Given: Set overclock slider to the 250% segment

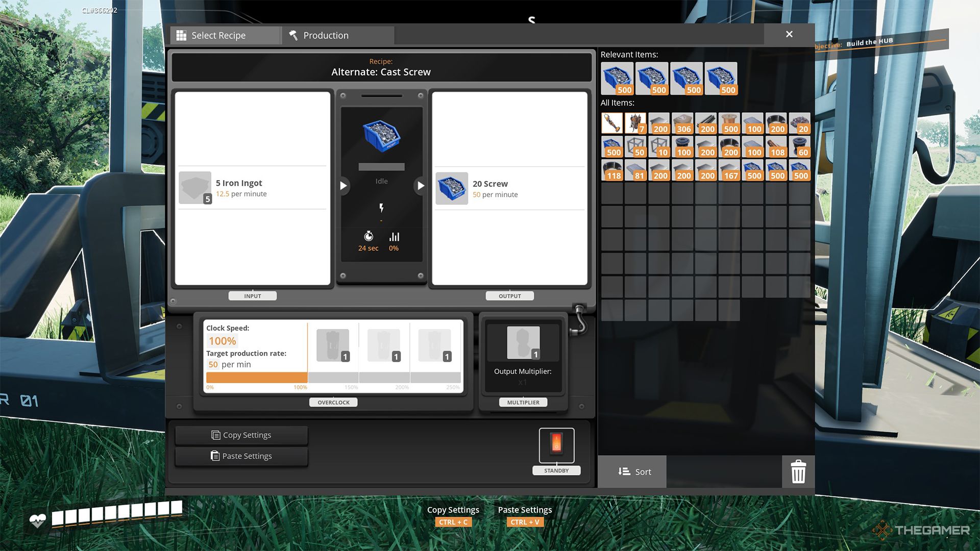Looking at the screenshot, I should (x=435, y=378).
